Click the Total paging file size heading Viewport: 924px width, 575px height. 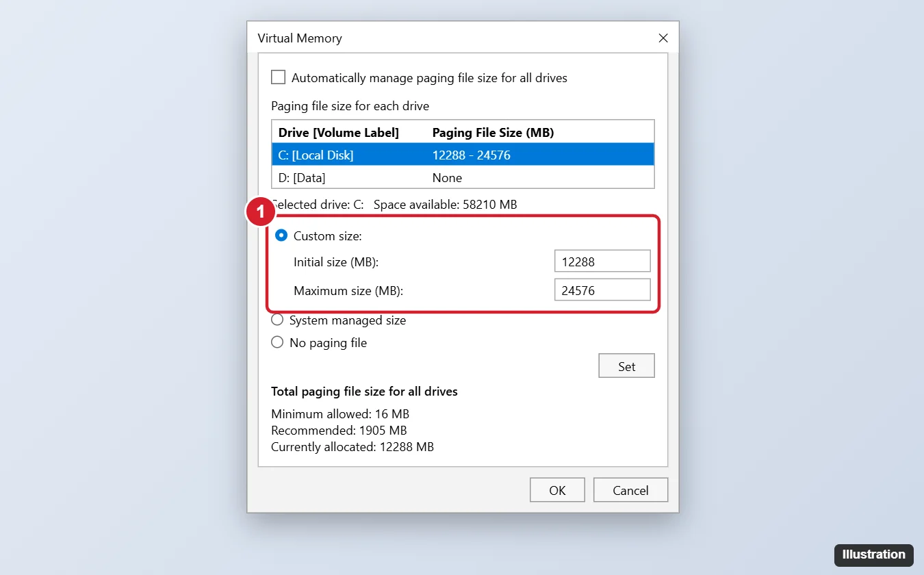click(364, 392)
